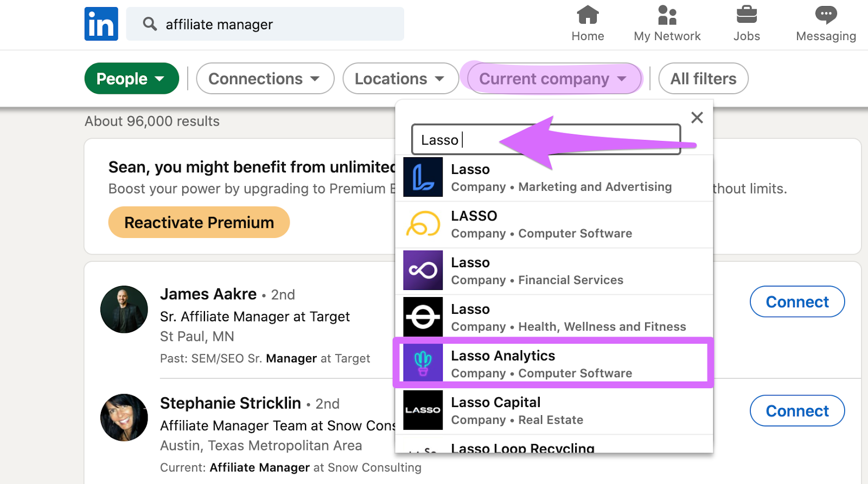The image size is (868, 484).
Task: Select Lasso Health Wellness logo
Action: point(423,317)
